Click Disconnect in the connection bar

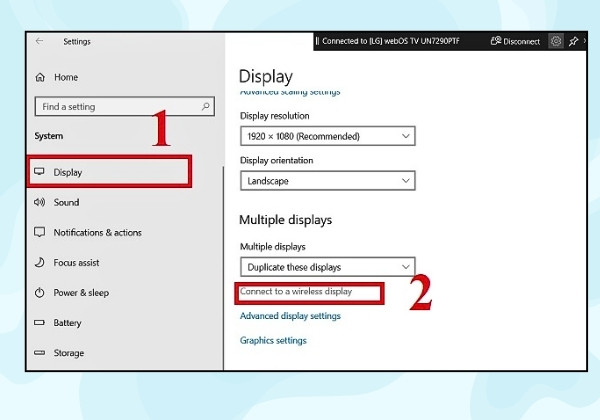515,41
